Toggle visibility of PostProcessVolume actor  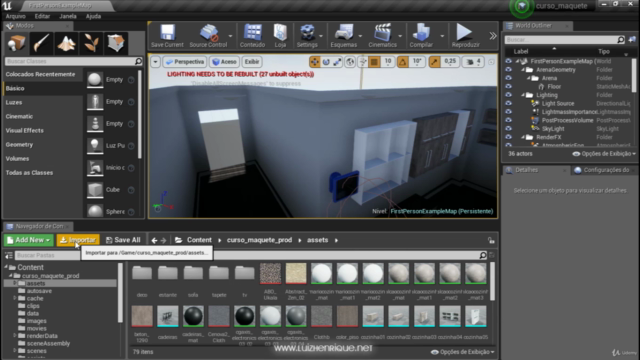point(509,120)
